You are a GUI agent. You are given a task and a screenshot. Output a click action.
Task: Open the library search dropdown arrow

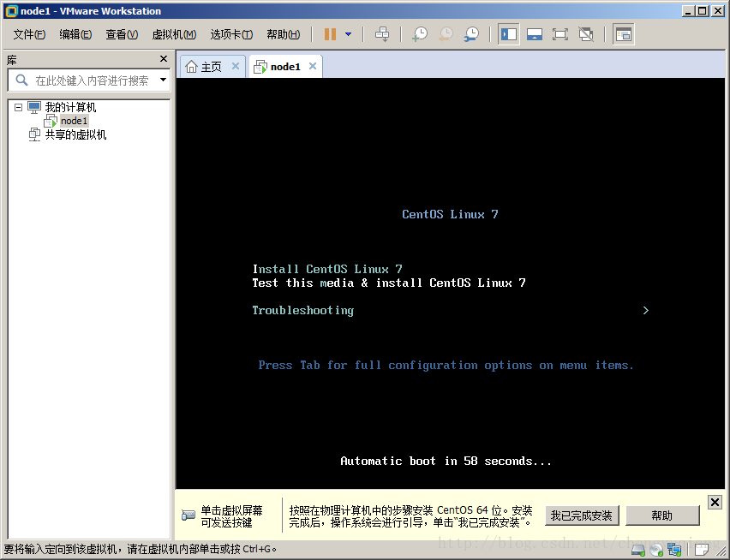click(x=163, y=80)
